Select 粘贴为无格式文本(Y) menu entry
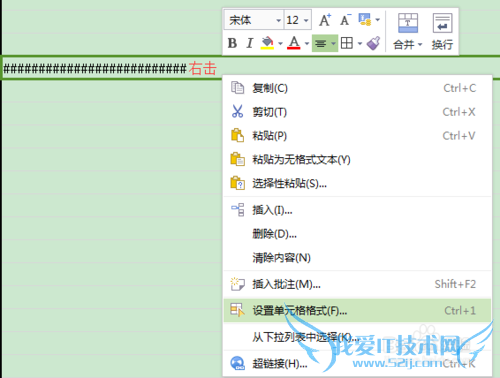 point(357,160)
